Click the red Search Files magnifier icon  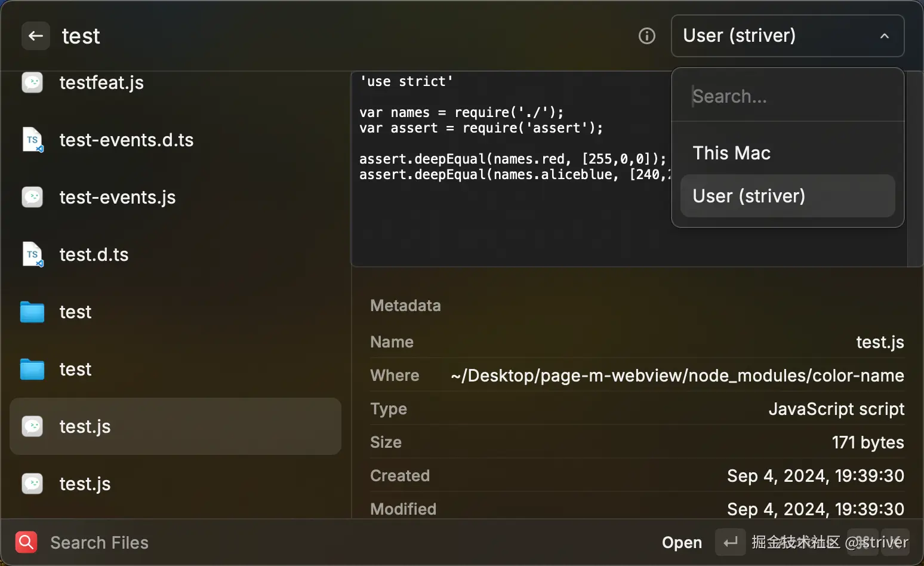pos(26,542)
